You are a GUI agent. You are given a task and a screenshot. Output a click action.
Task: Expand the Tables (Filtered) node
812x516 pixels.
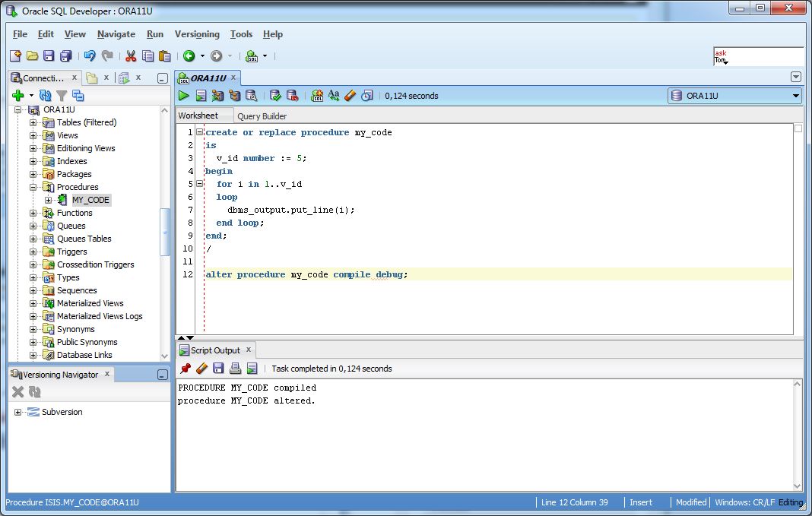click(x=33, y=122)
